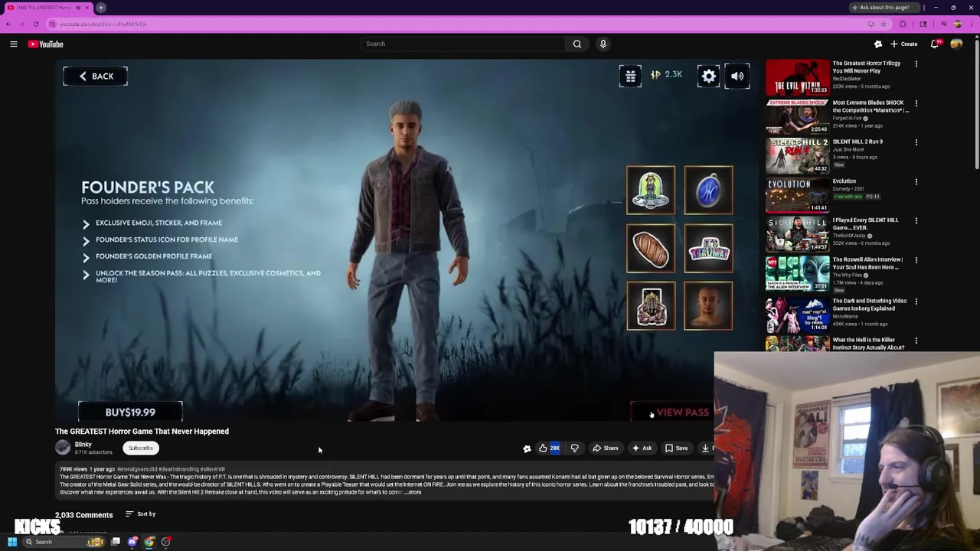This screenshot has width=980, height=551.
Task: Open The Greatest Horror Trilogy video thumbnail
Action: (x=797, y=77)
